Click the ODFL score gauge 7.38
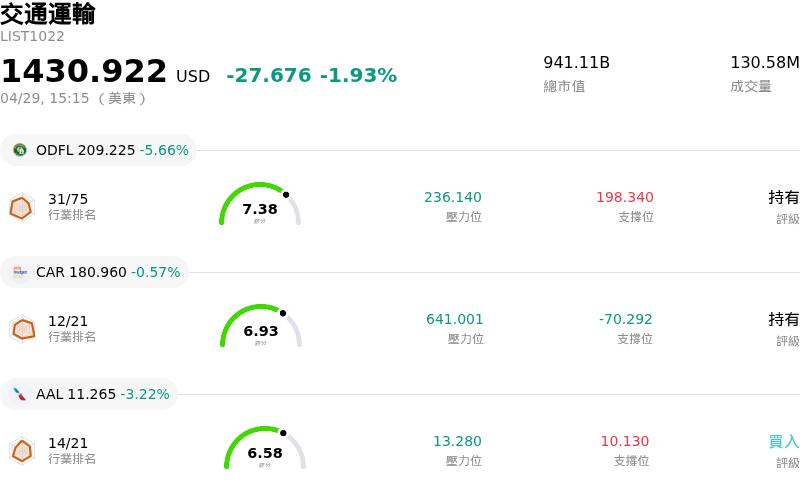Screen dimensions: 800x488 tap(260, 207)
